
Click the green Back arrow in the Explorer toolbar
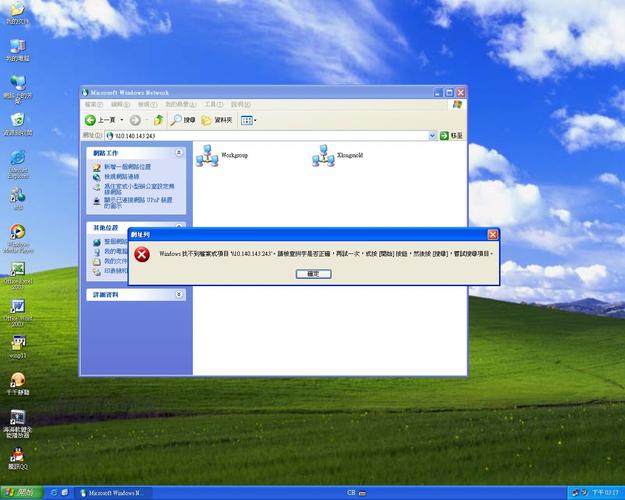pos(90,120)
